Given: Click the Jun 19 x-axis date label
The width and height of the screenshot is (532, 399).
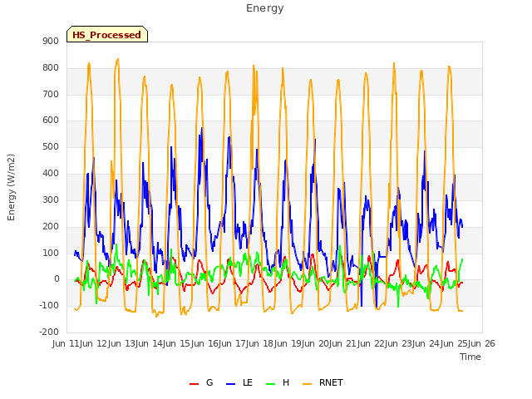Looking at the screenshot, I should point(288,343).
